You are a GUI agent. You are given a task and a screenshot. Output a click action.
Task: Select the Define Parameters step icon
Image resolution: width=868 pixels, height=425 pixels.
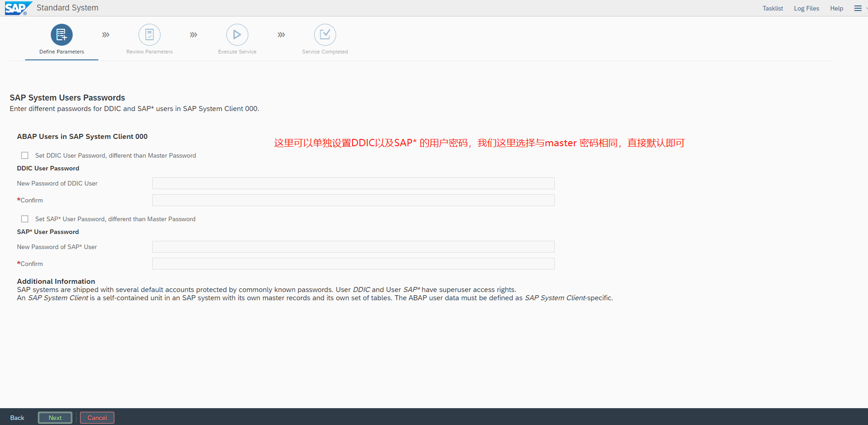62,35
